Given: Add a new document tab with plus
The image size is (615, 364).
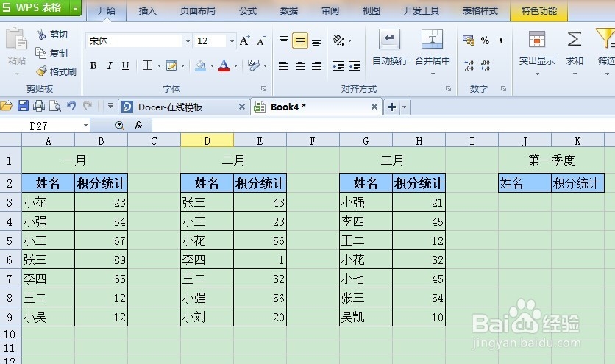Looking at the screenshot, I should click(x=391, y=107).
